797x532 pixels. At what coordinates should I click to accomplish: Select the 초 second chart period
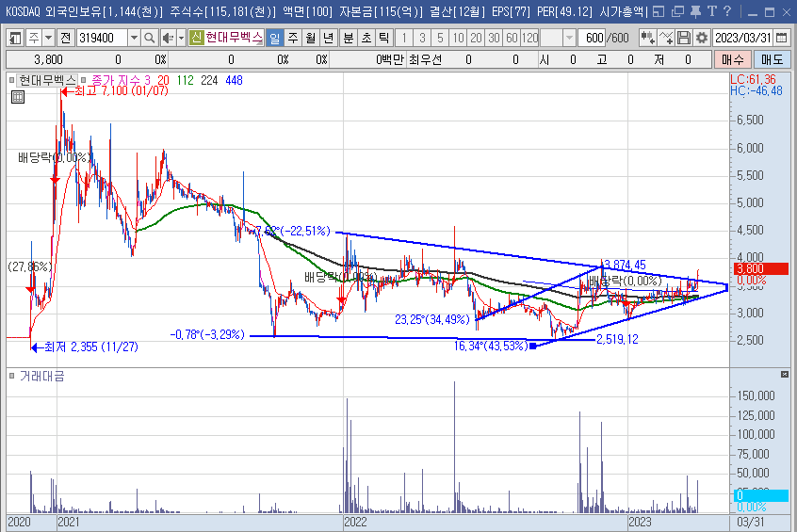[366, 38]
